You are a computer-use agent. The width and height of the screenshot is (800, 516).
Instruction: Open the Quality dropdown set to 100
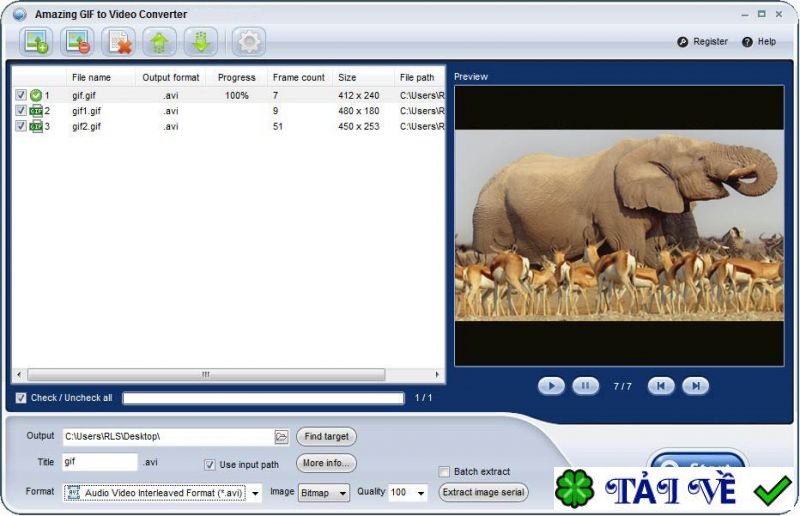(x=420, y=493)
